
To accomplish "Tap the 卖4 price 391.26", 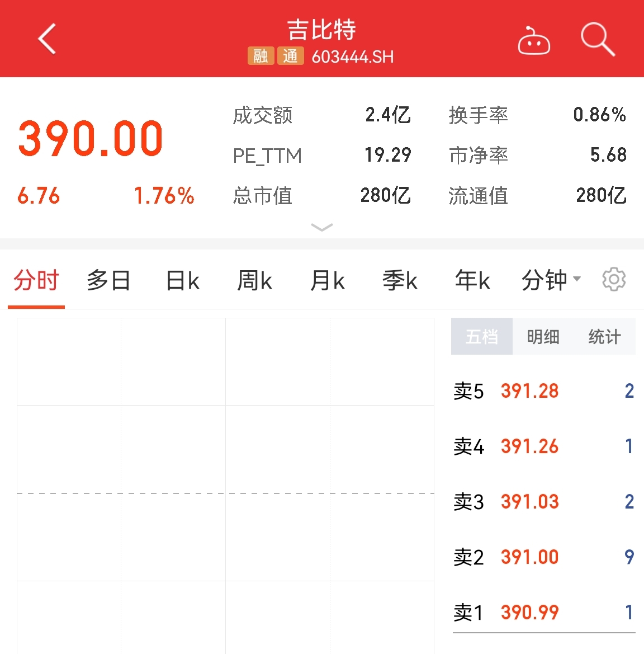I will coord(529,446).
